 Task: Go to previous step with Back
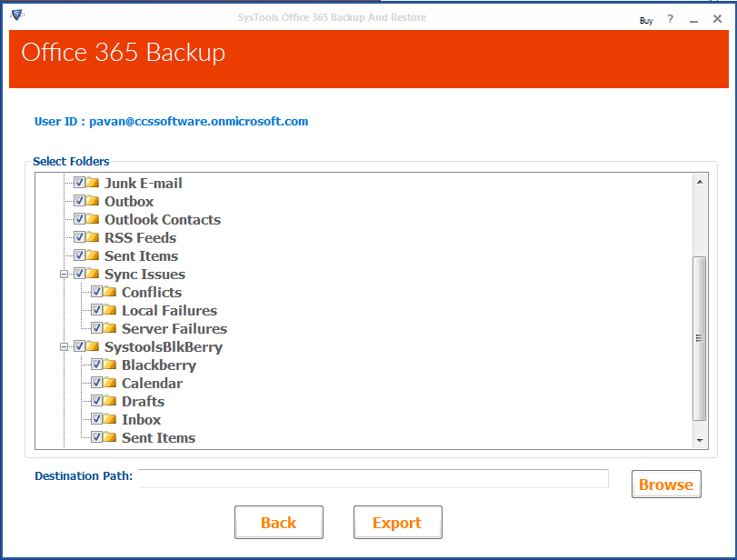click(279, 523)
